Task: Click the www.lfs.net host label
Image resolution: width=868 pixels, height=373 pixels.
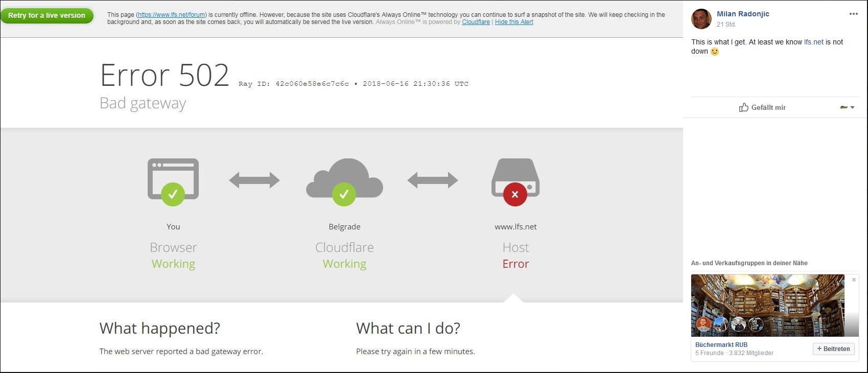Action: [515, 227]
